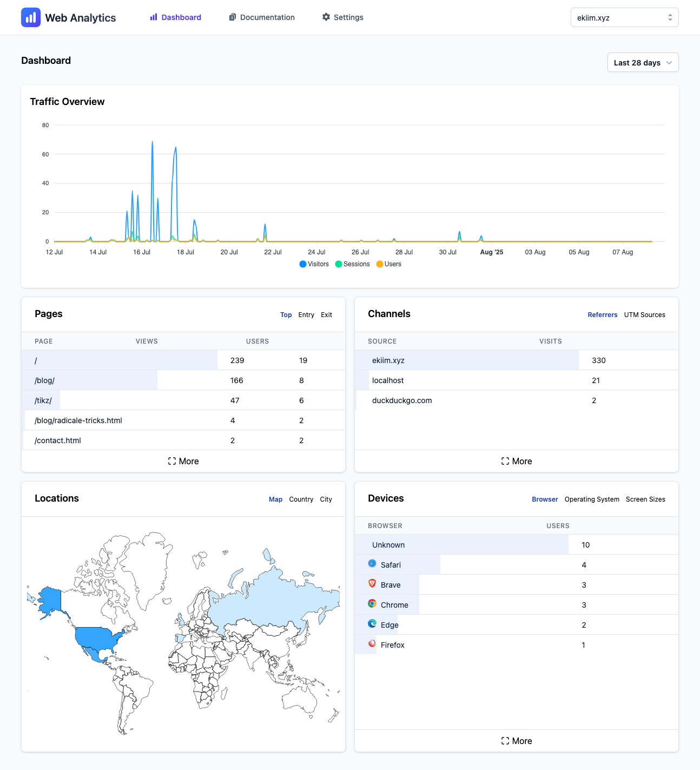This screenshot has width=700, height=770.
Task: Select the Safari browser icon
Action: click(372, 564)
